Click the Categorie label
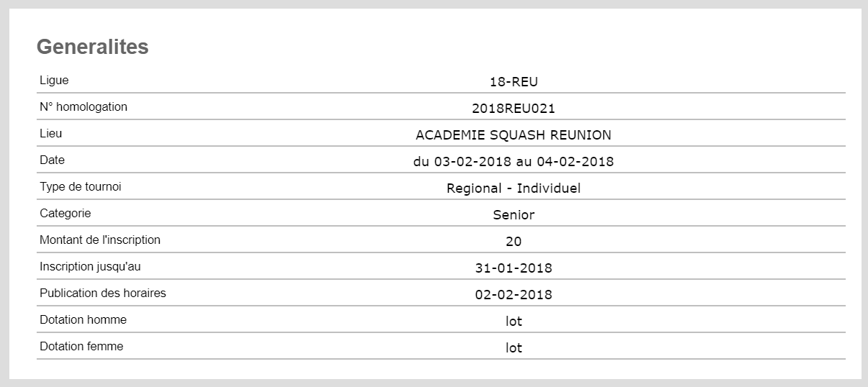 click(x=65, y=213)
